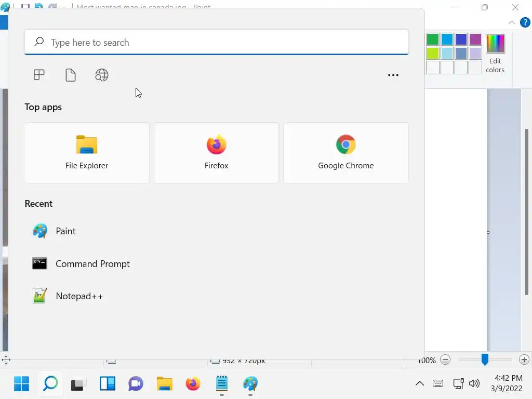The width and height of the screenshot is (532, 399).
Task: Open Widgets from the taskbar
Action: [107, 384]
